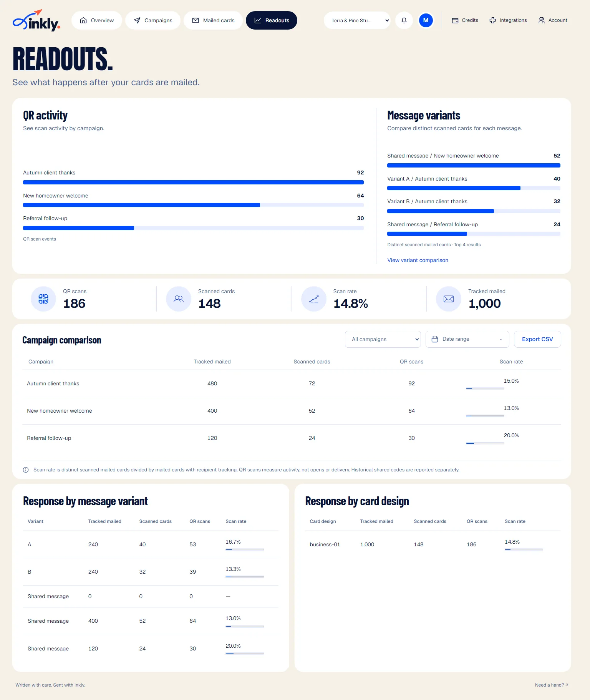
Task: Click the scan rate info icon
Action: [26, 470]
